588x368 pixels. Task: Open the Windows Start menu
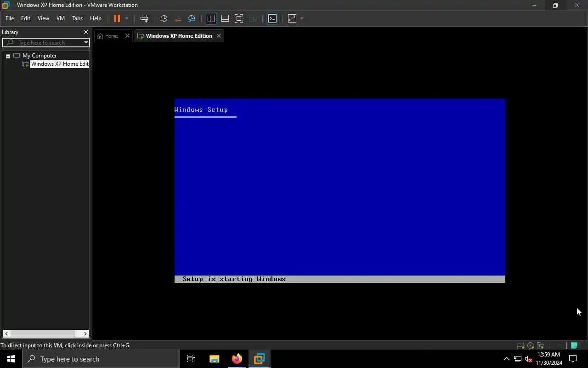[11, 359]
